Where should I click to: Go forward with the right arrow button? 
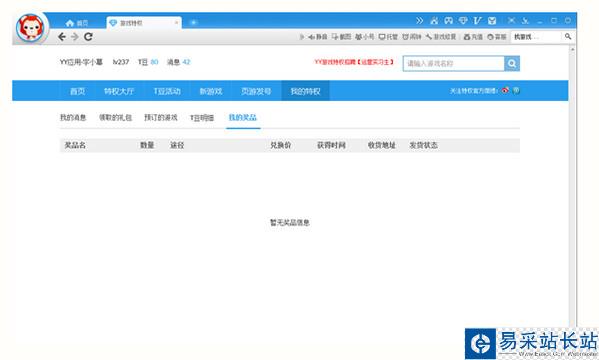click(75, 37)
